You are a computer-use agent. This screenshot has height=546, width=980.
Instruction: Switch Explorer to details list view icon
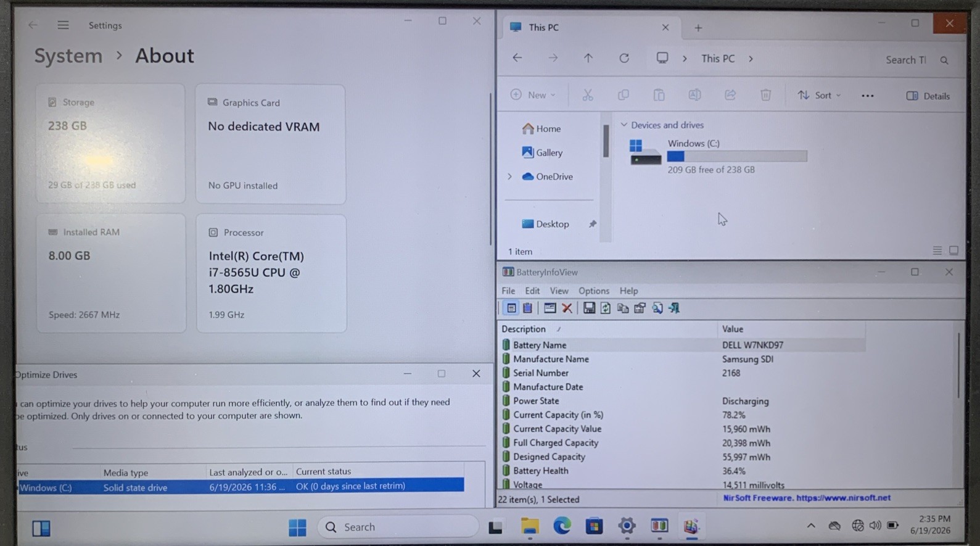(x=937, y=250)
